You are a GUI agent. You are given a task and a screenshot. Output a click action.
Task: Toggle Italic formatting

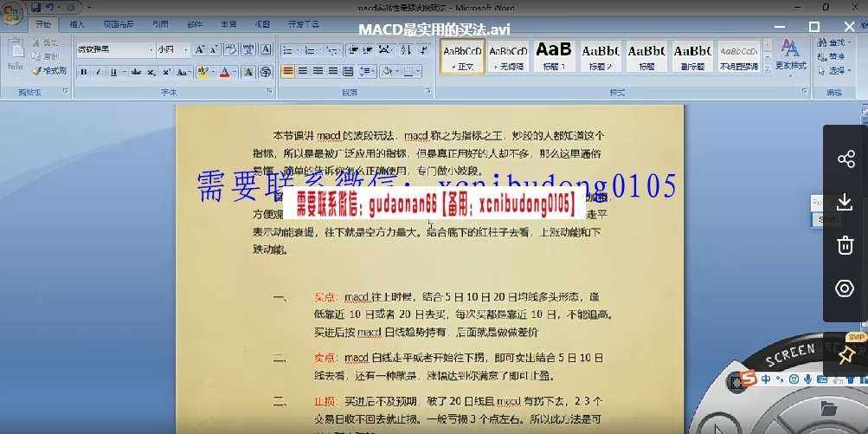[x=98, y=72]
